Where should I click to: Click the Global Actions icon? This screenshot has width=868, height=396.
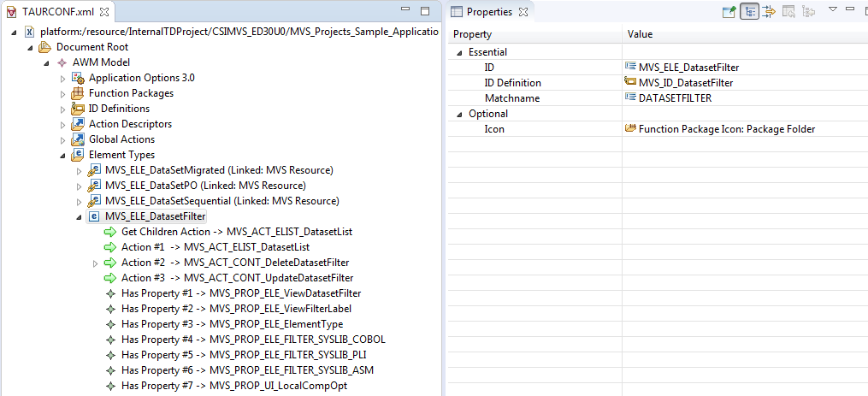tap(78, 139)
